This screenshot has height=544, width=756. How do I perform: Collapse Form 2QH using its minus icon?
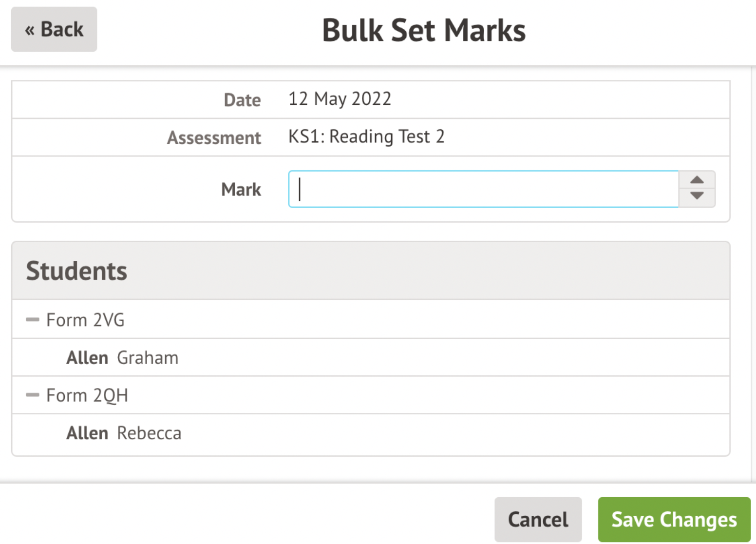click(x=33, y=395)
